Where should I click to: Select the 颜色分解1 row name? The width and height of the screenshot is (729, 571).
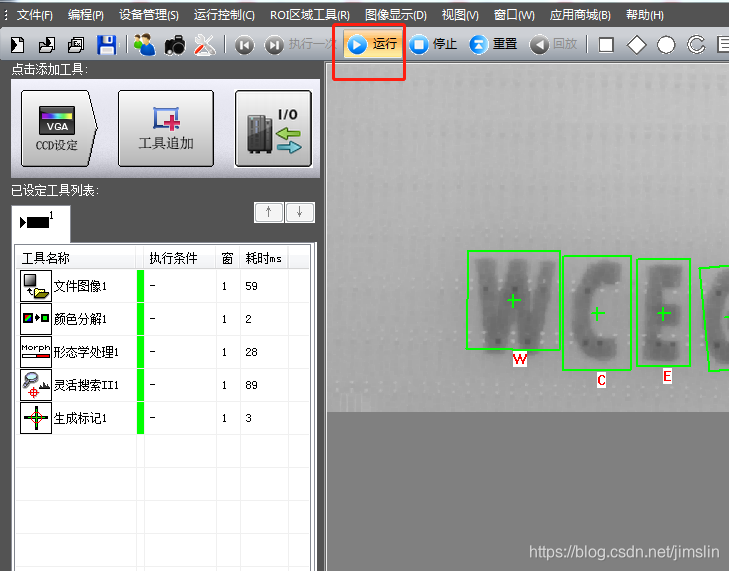tap(80, 319)
